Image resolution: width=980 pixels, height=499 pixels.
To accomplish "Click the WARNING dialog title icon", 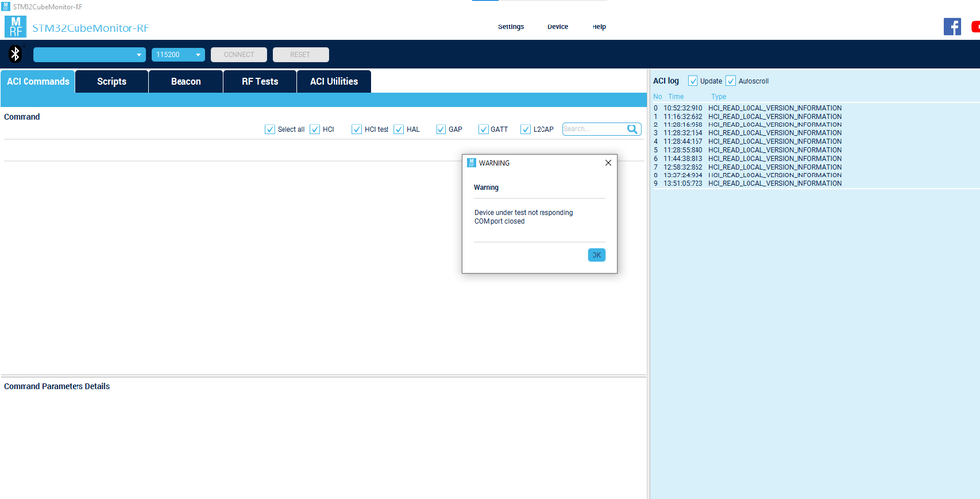I will tap(472, 163).
